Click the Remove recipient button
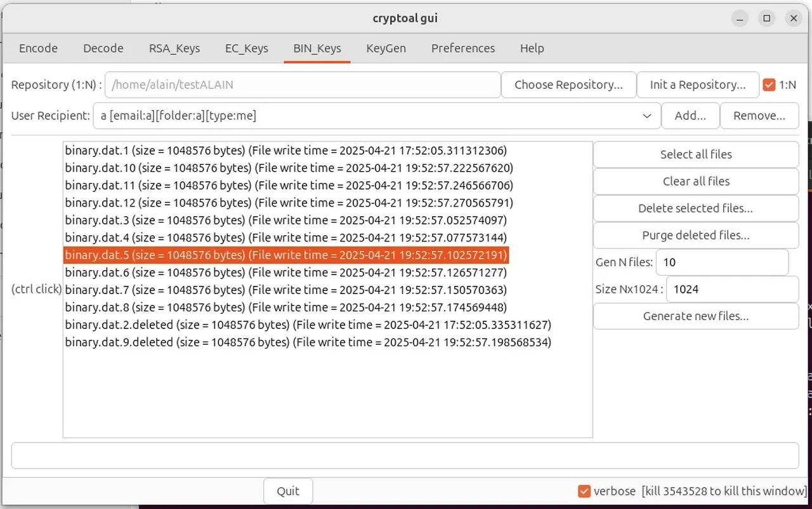Image resolution: width=812 pixels, height=509 pixels. pyautogui.click(x=759, y=115)
